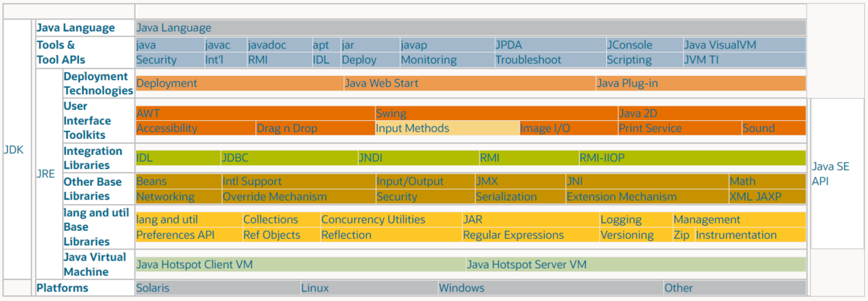Open the Java SE API link
The width and height of the screenshot is (868, 301).
830,174
